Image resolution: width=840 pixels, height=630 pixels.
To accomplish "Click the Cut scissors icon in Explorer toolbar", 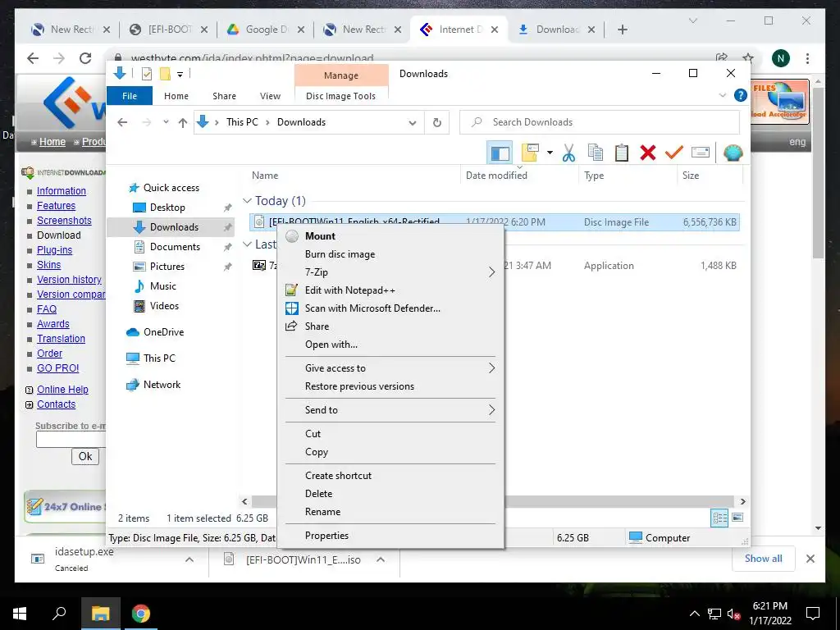I will coord(568,153).
